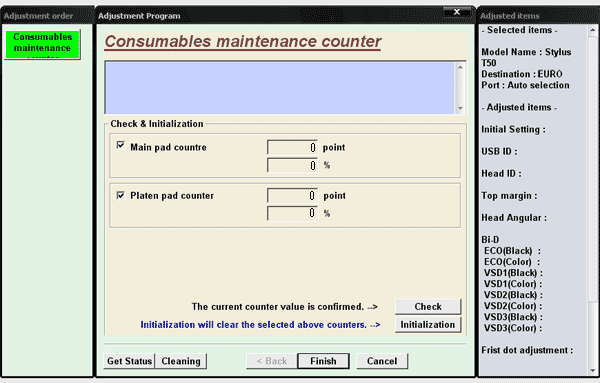600x383 pixels.
Task: Toggle the Main pad countre checkbox
Action: click(x=121, y=145)
